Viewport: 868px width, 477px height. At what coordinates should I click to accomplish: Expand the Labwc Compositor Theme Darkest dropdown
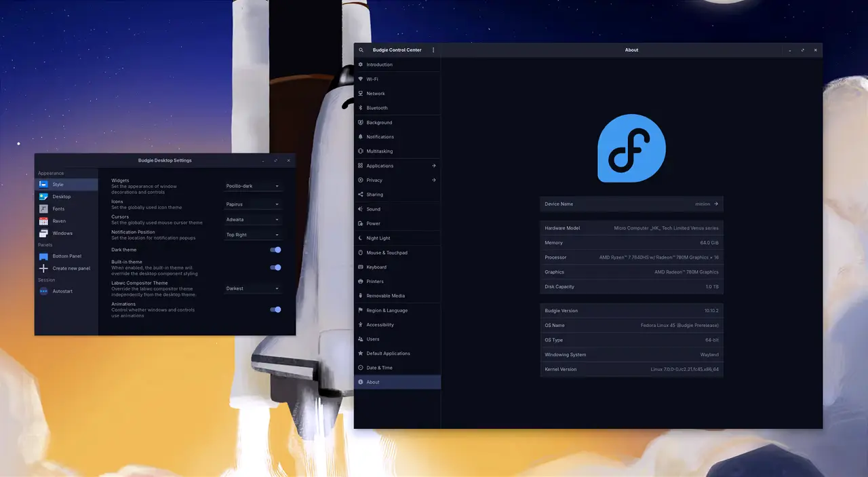252,288
